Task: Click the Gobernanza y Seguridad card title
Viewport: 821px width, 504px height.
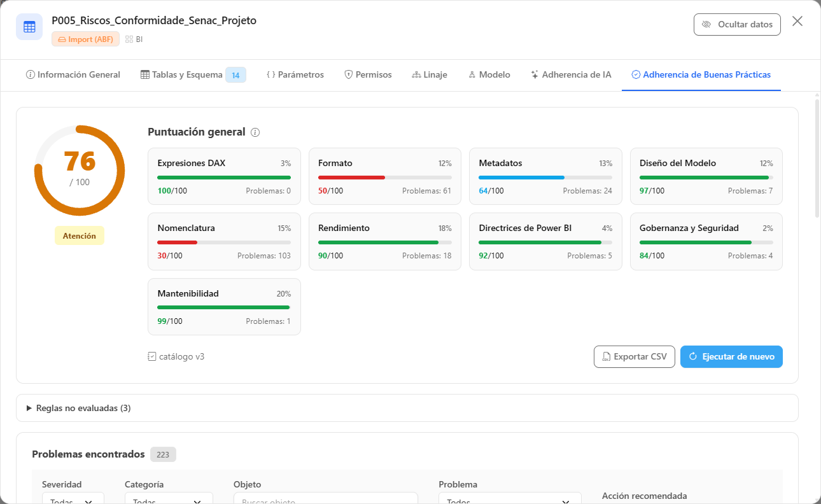Action: 689,228
